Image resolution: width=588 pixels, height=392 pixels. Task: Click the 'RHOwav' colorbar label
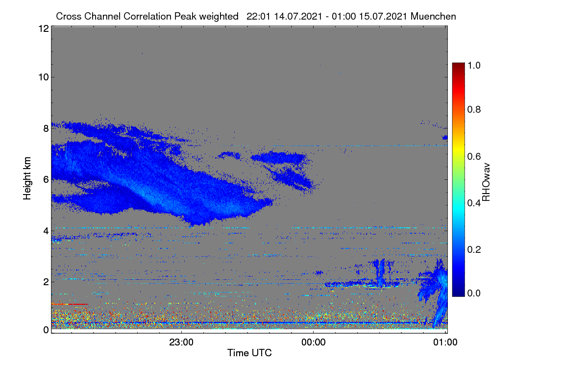(x=486, y=182)
